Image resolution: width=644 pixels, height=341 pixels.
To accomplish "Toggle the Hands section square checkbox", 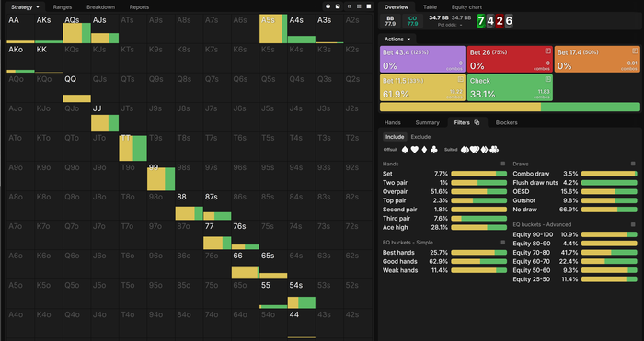I will 502,164.
